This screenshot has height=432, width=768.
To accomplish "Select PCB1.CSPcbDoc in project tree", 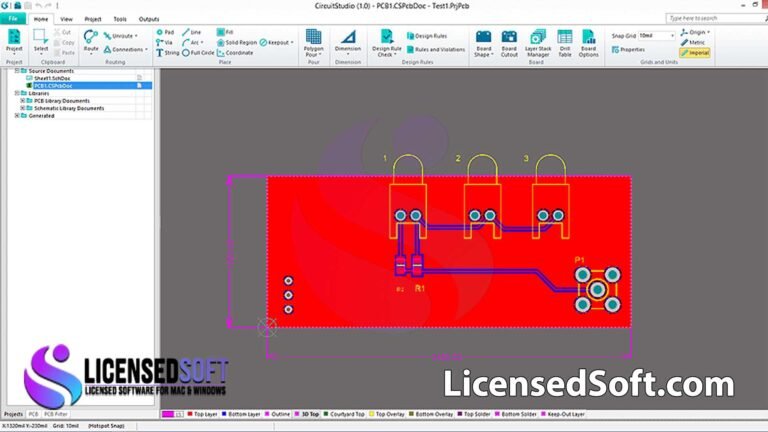I will (x=53, y=86).
